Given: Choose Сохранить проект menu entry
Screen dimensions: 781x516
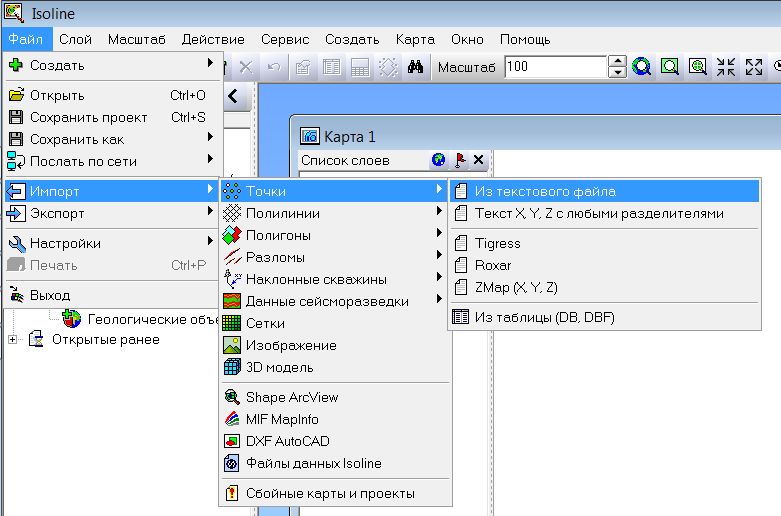Looking at the screenshot, I should click(112, 118).
